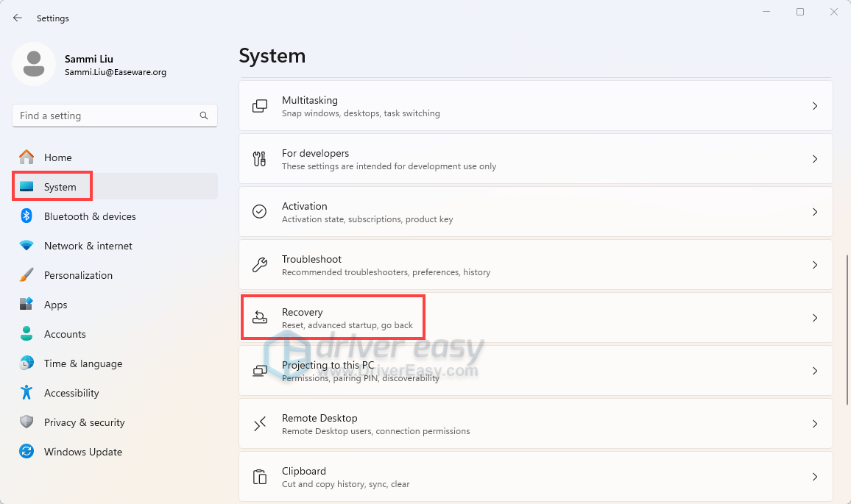Open Bluetooth & devices settings

[x=90, y=216]
